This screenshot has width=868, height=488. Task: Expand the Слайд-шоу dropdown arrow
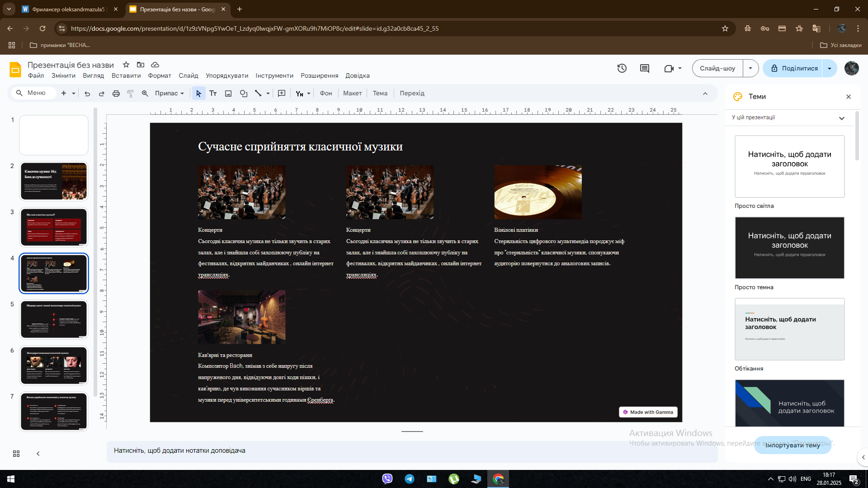click(x=750, y=68)
